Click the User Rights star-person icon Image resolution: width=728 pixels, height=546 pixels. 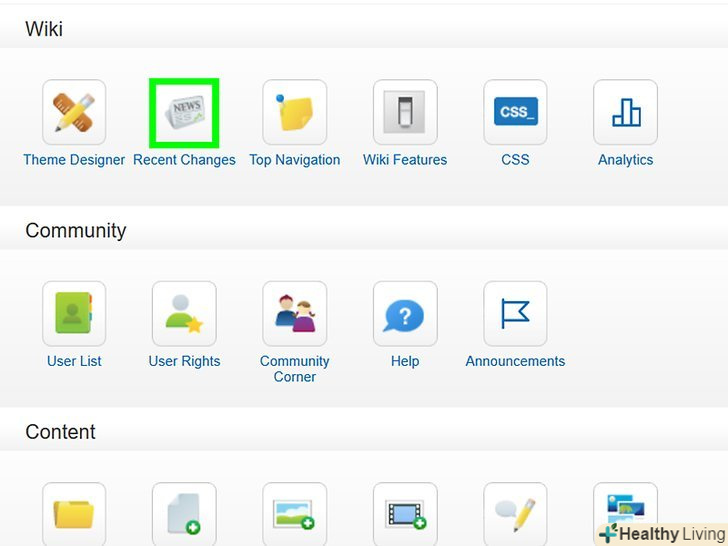(184, 314)
